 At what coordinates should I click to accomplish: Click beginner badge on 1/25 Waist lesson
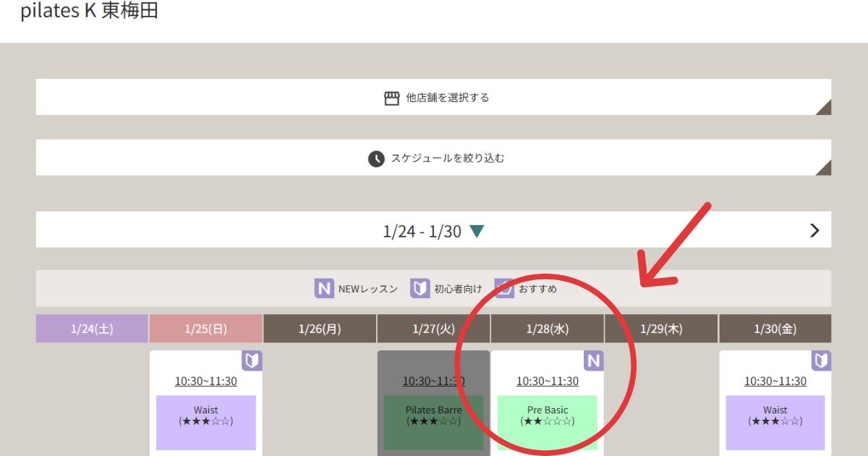252,360
